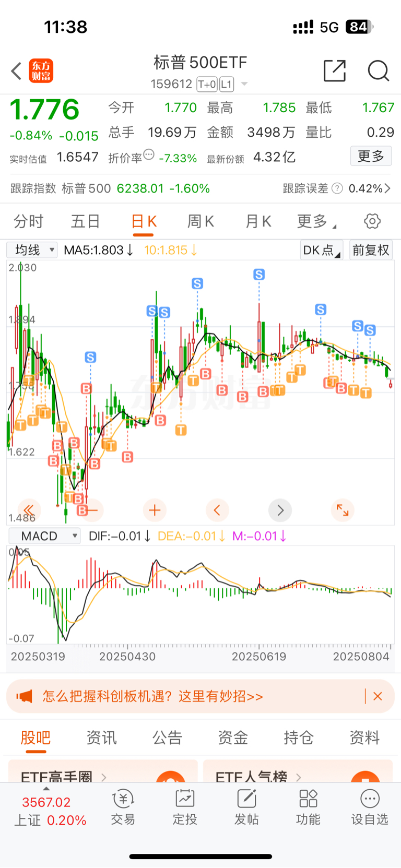Open the DK点 dropdown
This screenshot has width=401, height=868.
pyautogui.click(x=322, y=250)
